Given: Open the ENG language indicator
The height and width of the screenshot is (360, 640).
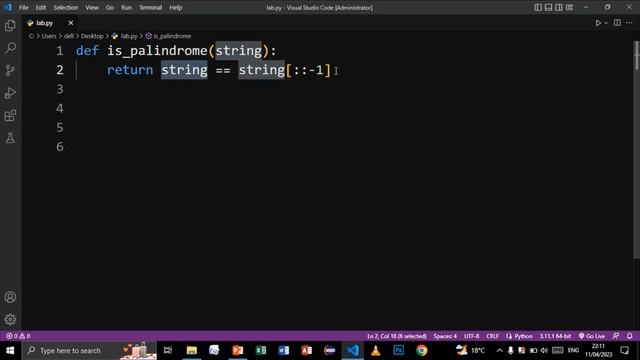Looking at the screenshot, I should 573,351.
